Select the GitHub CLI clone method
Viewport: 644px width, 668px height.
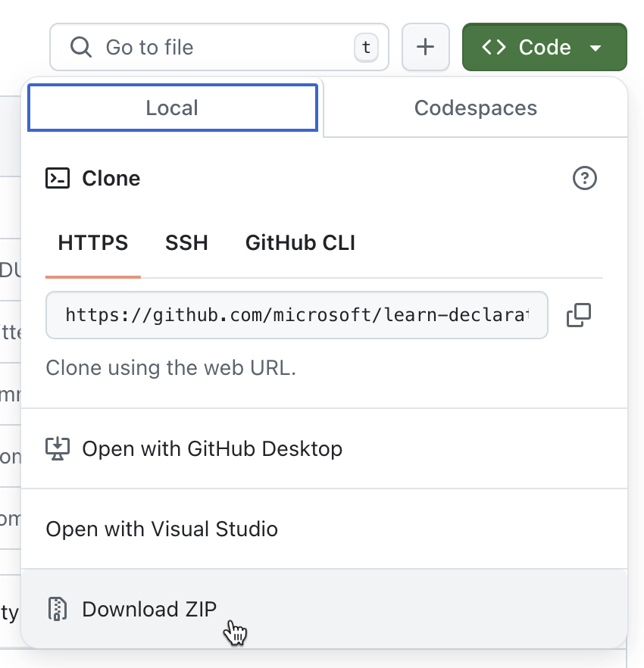click(300, 243)
